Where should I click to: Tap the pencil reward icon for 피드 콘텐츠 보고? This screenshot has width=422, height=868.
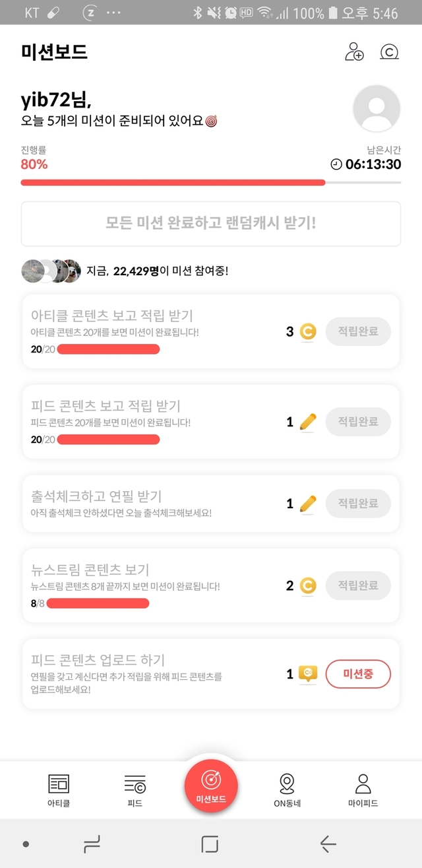(307, 422)
